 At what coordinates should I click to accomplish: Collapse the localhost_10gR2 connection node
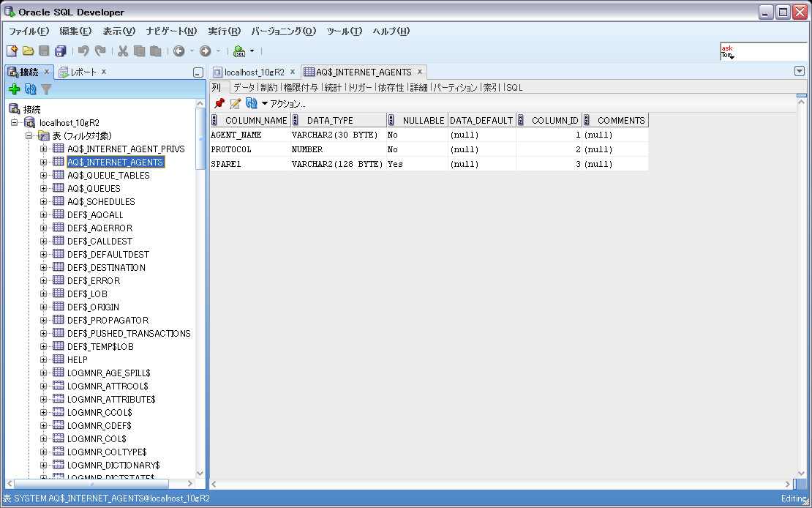(x=14, y=123)
